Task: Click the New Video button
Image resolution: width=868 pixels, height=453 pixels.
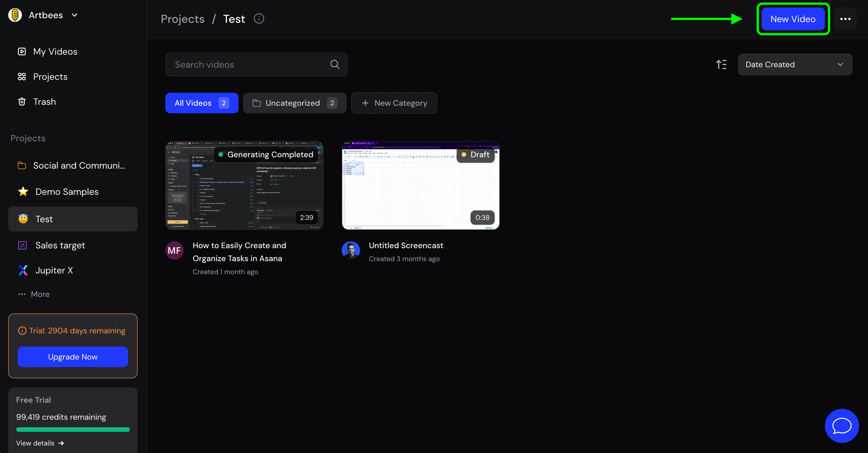Action: [793, 19]
